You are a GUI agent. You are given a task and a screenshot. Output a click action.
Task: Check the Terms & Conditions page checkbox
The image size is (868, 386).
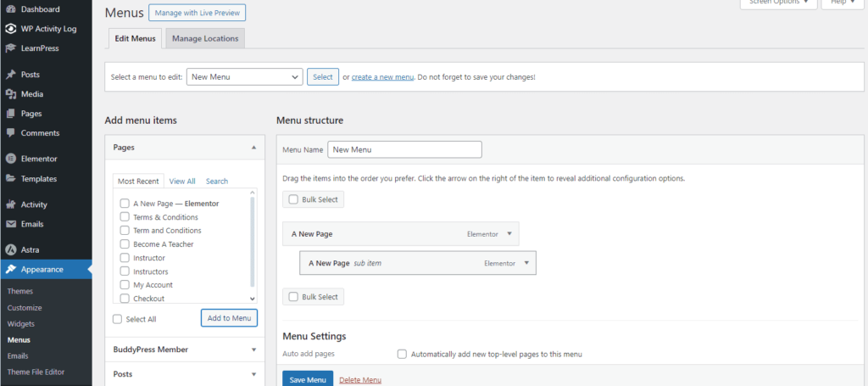(125, 217)
